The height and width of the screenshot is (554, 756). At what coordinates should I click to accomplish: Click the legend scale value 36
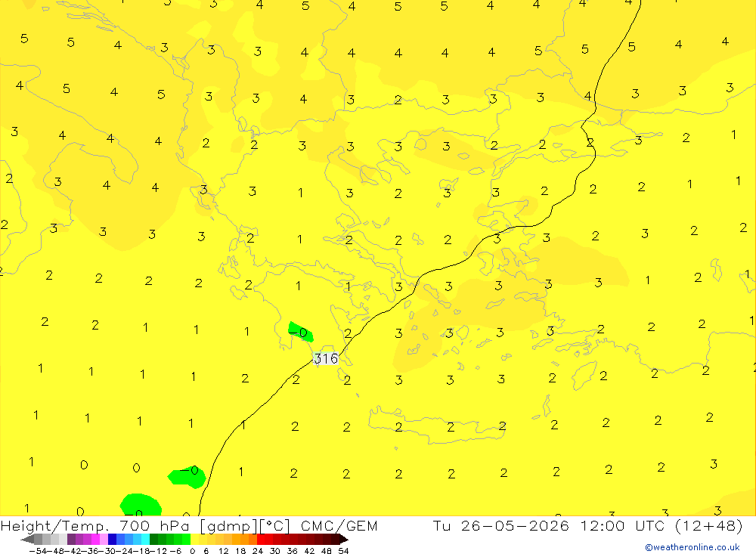coord(292,551)
